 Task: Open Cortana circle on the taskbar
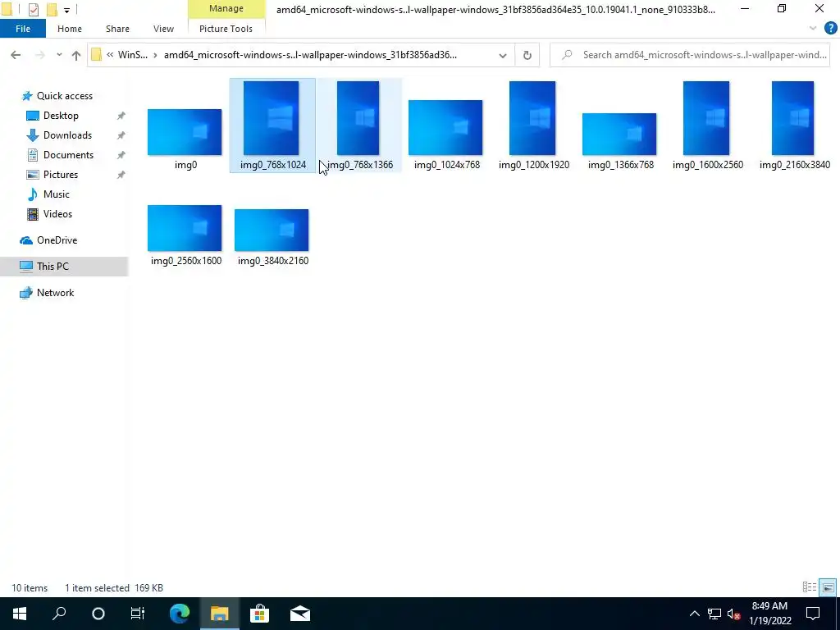[x=98, y=614]
